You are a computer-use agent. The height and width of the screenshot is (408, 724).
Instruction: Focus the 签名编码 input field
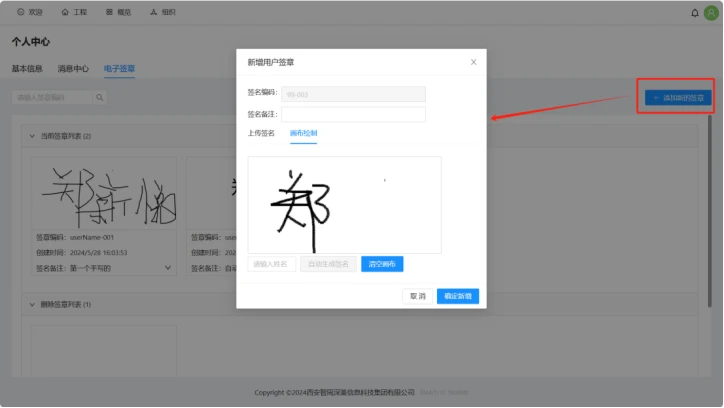coord(353,94)
